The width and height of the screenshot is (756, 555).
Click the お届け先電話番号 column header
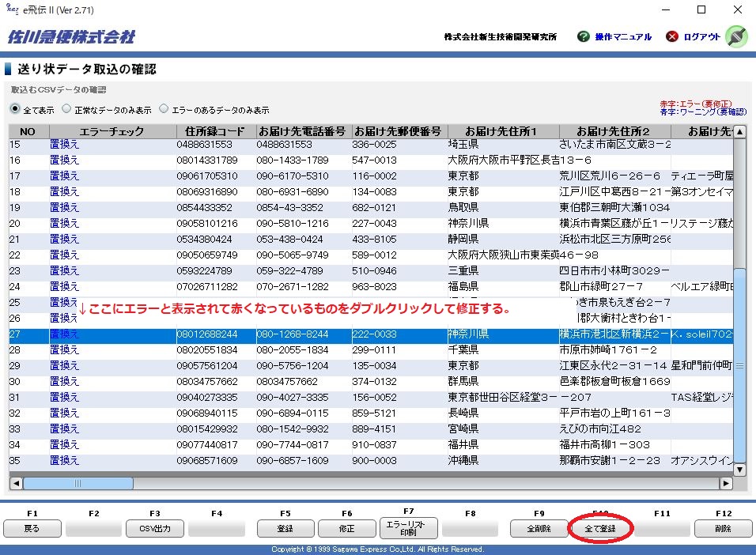tap(302, 131)
